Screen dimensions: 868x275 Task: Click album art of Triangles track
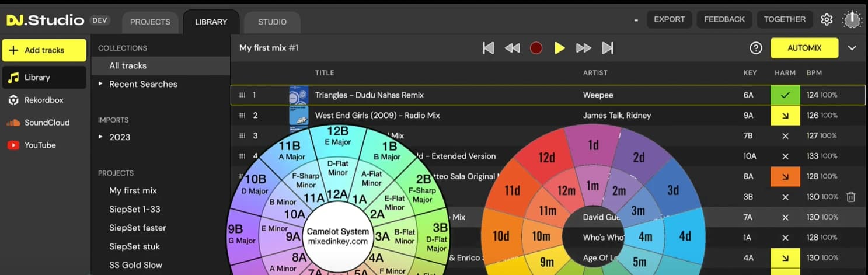pyautogui.click(x=298, y=95)
